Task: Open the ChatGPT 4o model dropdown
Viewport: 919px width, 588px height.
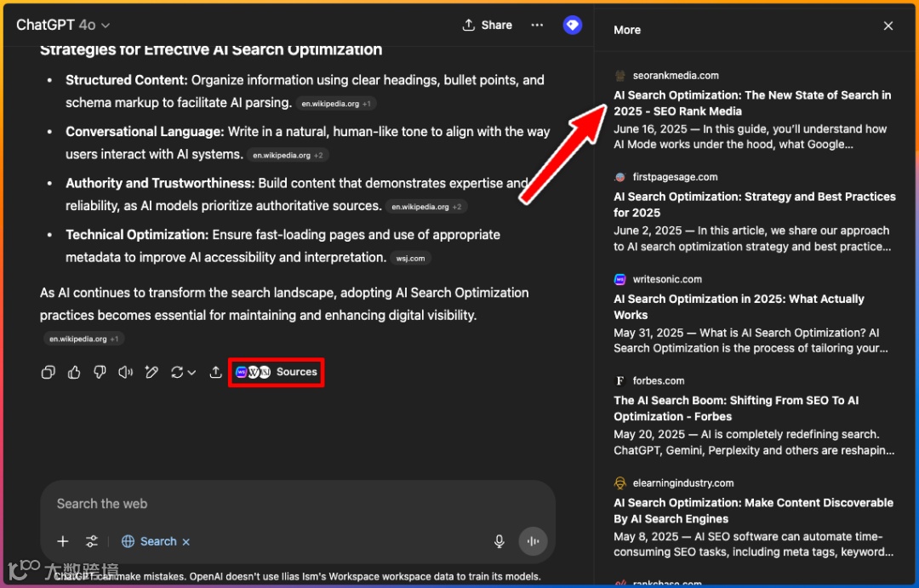Action: click(x=63, y=26)
